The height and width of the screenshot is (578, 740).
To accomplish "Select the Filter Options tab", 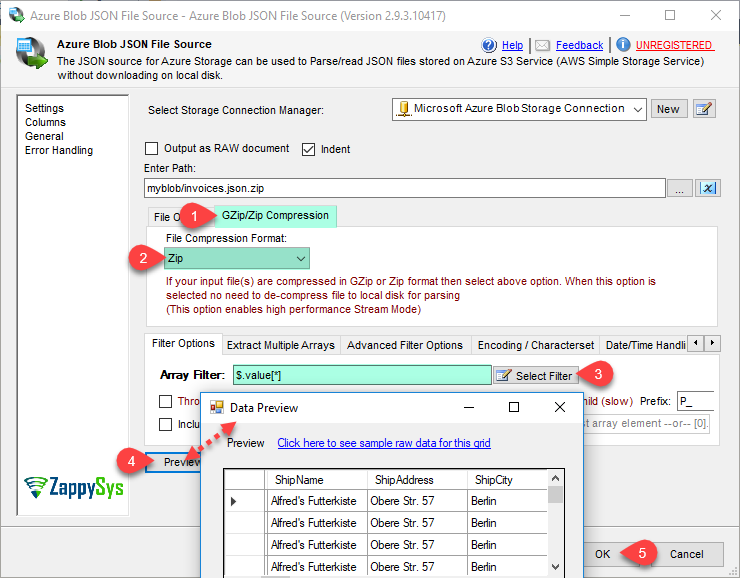I will 183,343.
